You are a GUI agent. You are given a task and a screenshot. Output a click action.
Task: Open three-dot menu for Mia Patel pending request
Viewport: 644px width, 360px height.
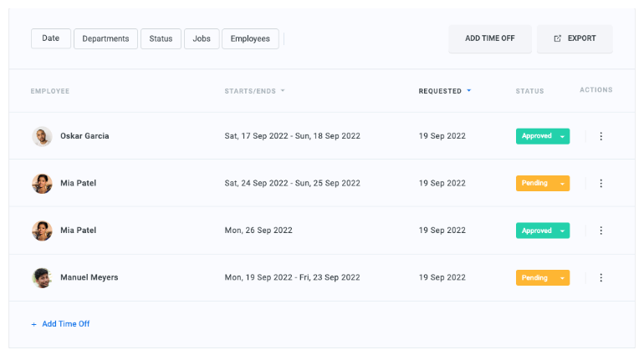tap(601, 184)
